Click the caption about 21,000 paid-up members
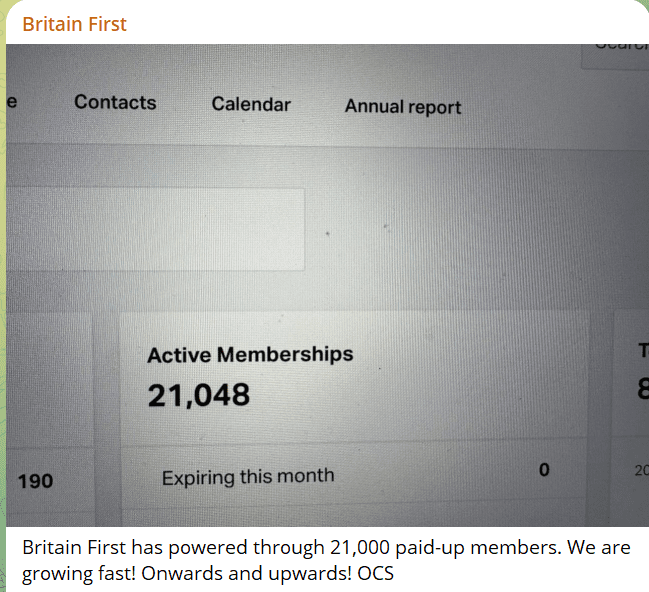Screen dimensions: 649x592 tap(327, 548)
